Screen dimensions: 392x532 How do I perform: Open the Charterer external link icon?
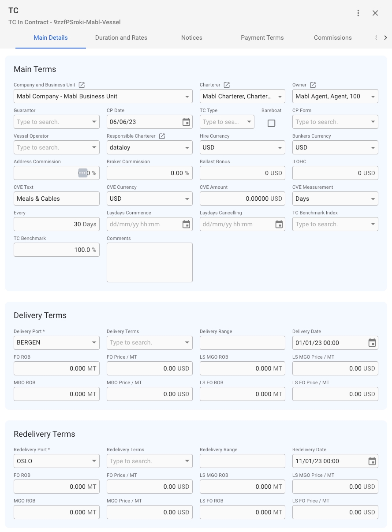(227, 85)
